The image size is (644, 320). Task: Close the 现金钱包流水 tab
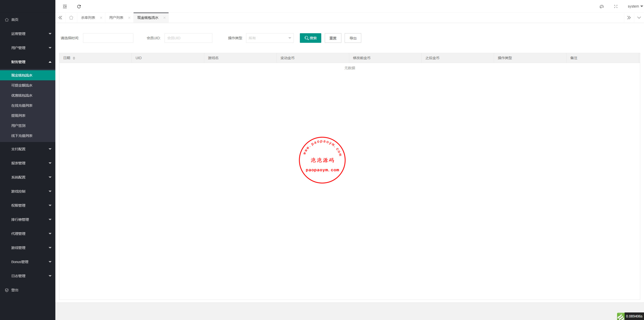pyautogui.click(x=165, y=18)
